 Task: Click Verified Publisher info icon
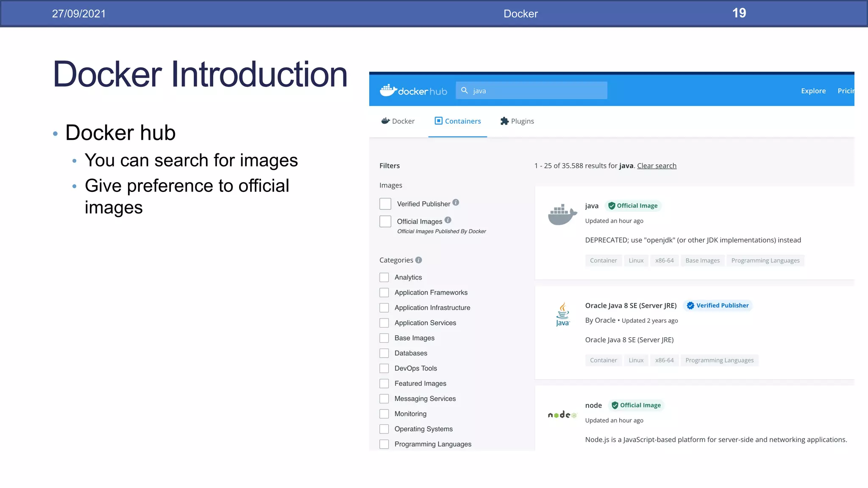456,202
